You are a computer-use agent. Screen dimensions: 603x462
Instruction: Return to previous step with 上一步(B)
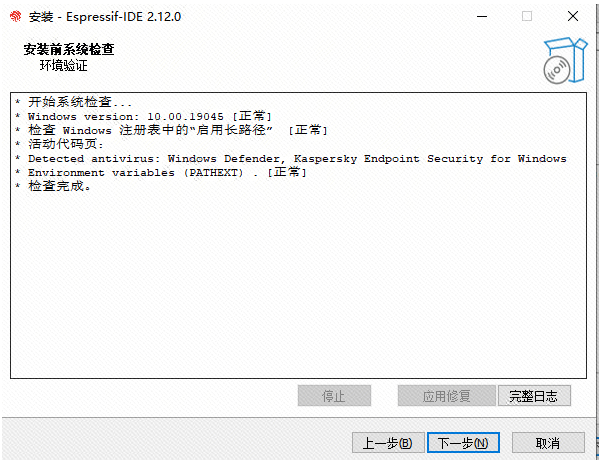pyautogui.click(x=388, y=442)
